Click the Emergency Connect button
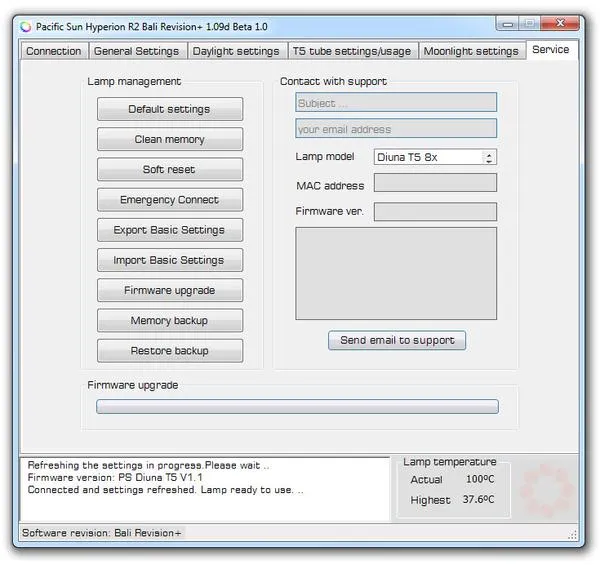The image size is (600, 569). coord(170,200)
